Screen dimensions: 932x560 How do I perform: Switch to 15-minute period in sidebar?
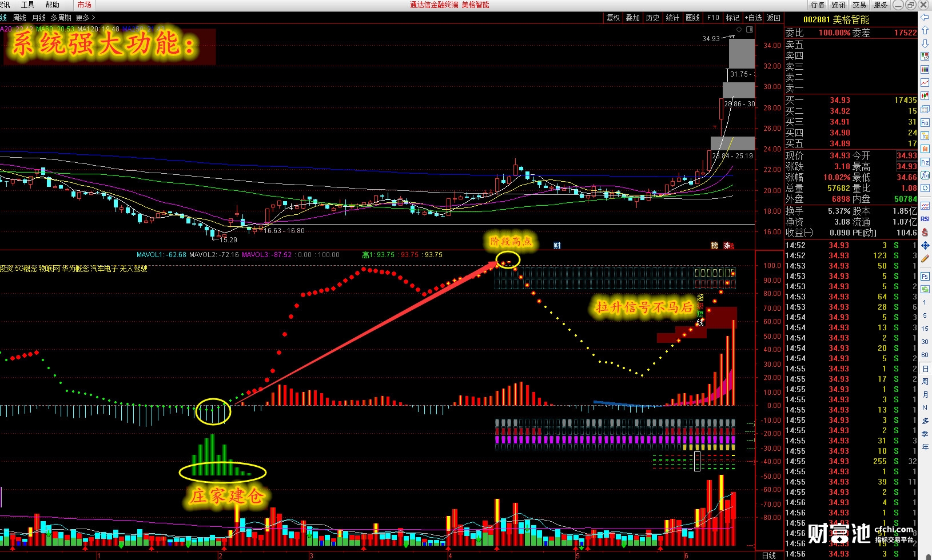point(925,329)
